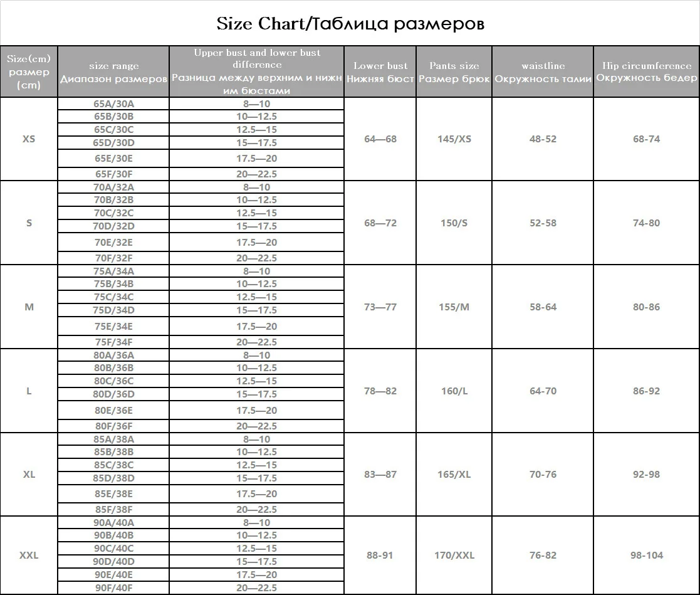The height and width of the screenshot is (595, 700).
Task: Click the 75F/34F size range cell
Action: click(x=113, y=342)
